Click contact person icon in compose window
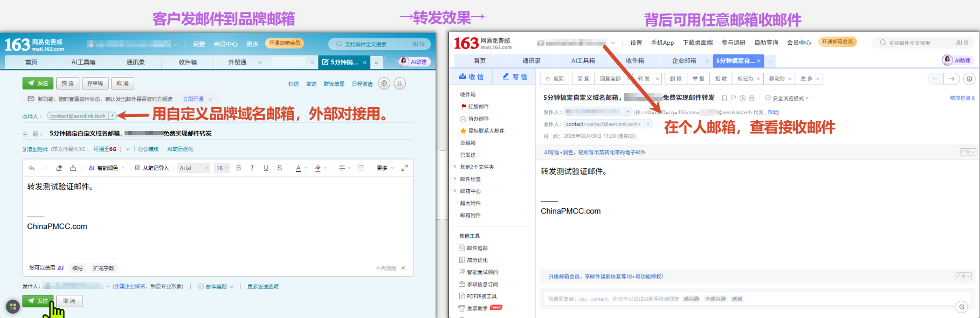The height and width of the screenshot is (318, 980). tap(400, 84)
